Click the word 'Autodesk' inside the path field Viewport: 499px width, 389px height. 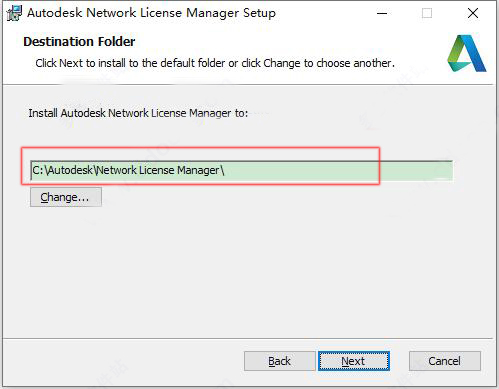coord(70,170)
